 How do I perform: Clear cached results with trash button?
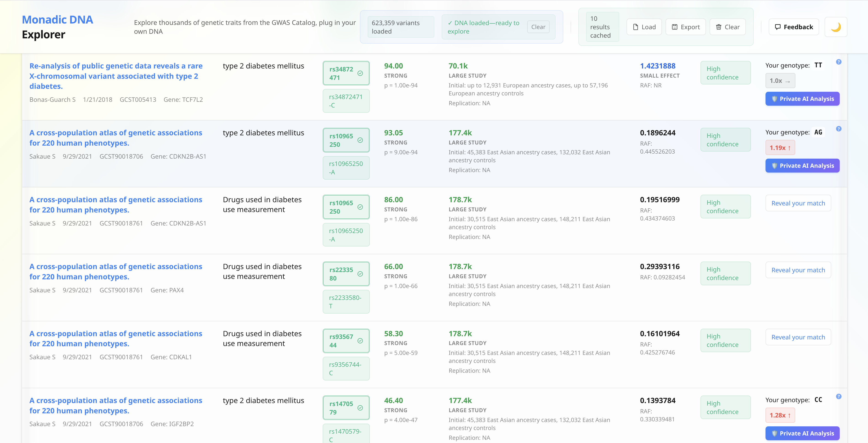[x=727, y=27]
